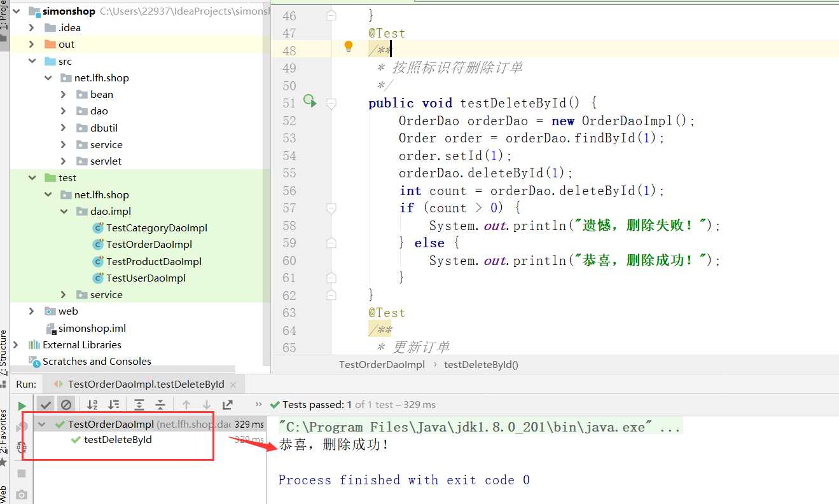
Task: Click simonshop.iml file icon
Action: click(51, 328)
